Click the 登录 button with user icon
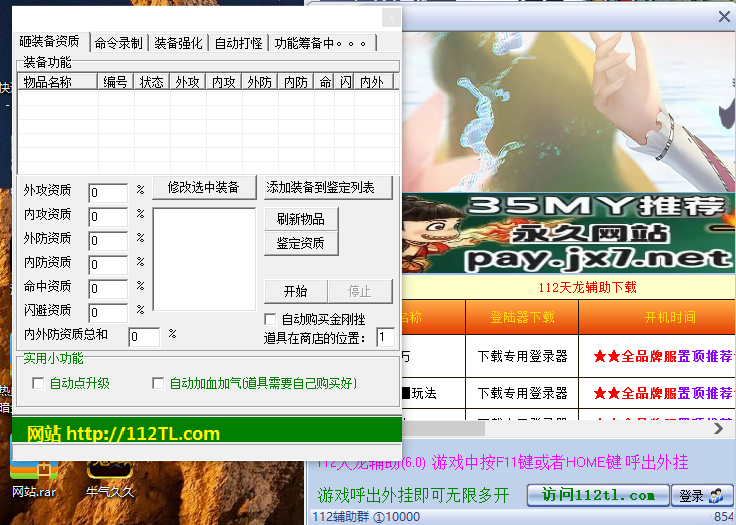Viewport: 736px width, 525px height. 704,495
